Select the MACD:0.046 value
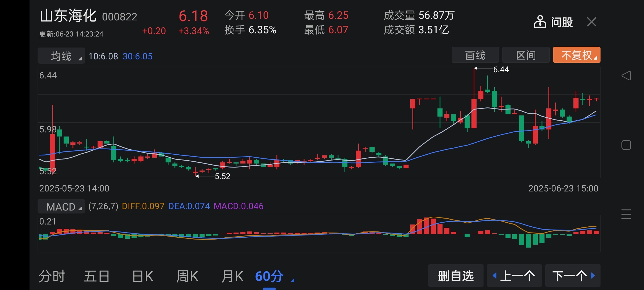 [239, 206]
